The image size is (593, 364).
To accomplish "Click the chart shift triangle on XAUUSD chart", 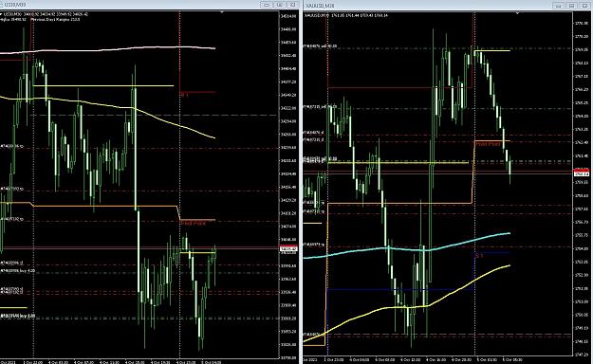I will point(517,13).
